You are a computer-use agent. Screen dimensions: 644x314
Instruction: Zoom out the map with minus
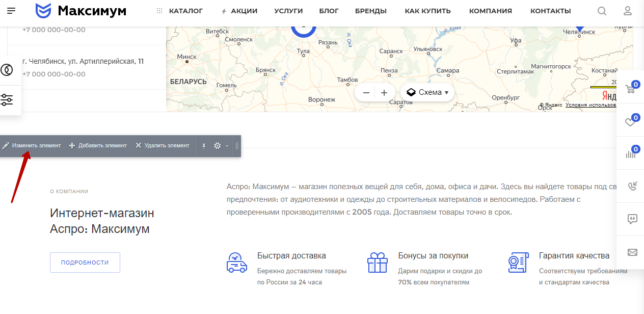(x=366, y=93)
